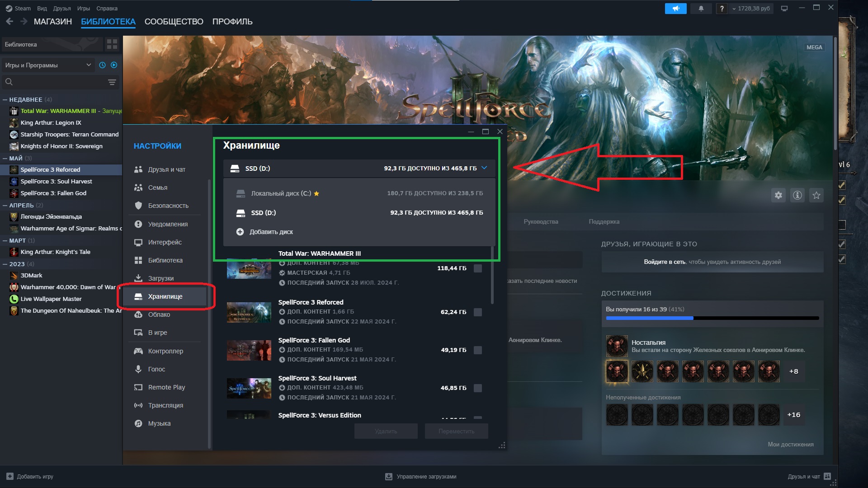Select the Total War: WARHAMMER III checkbox
The image size is (868, 488).
tap(477, 268)
